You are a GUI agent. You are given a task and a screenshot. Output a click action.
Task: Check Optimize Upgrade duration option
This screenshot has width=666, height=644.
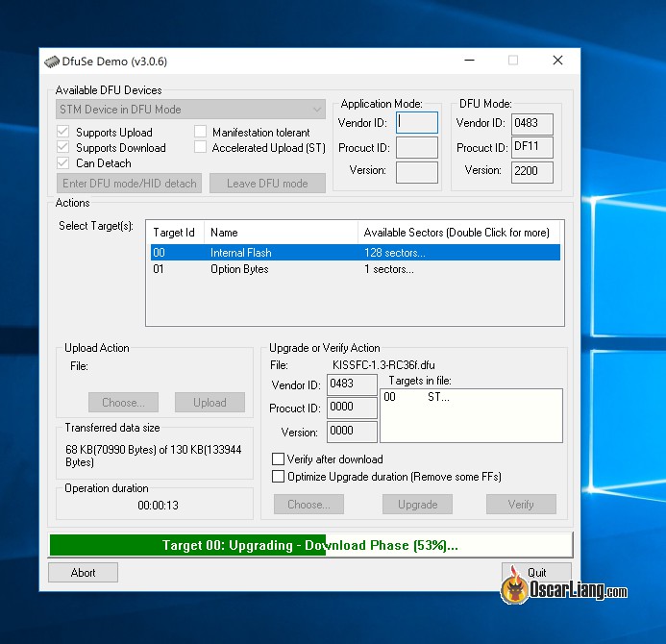point(279,477)
